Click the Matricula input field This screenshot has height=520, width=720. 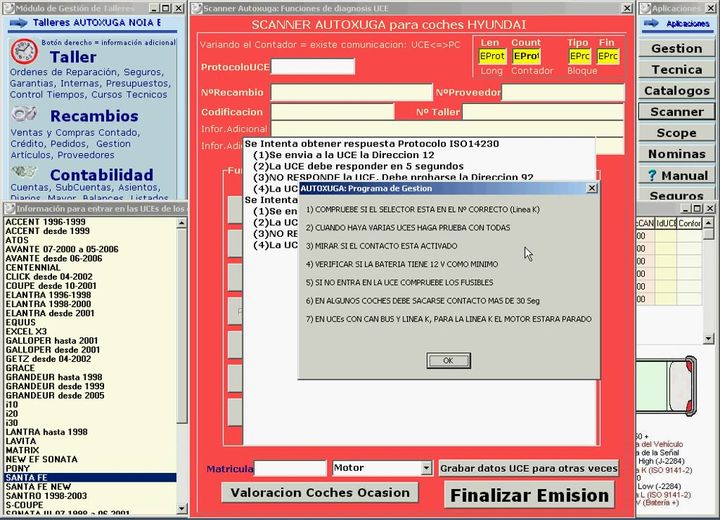coord(290,468)
